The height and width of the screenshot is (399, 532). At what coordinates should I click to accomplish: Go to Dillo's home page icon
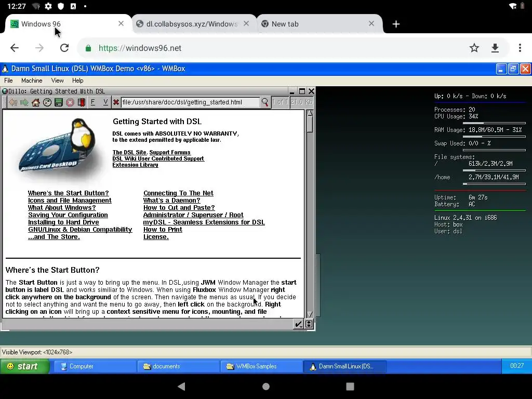coord(36,102)
